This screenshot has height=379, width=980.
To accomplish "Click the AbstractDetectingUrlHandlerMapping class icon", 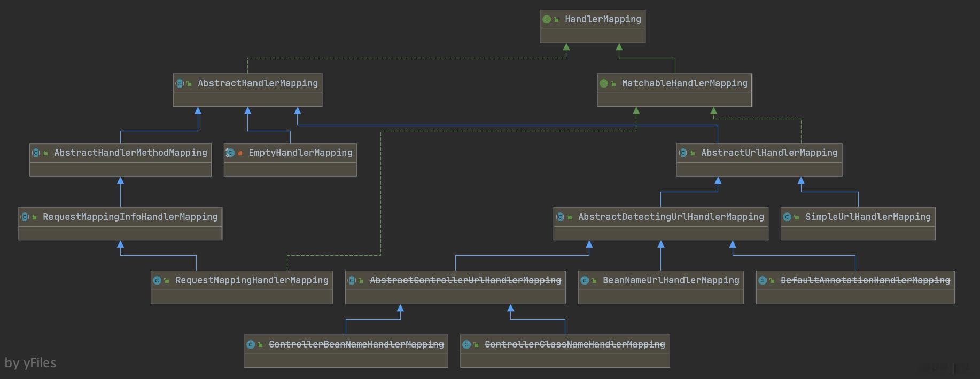I will [x=560, y=217].
